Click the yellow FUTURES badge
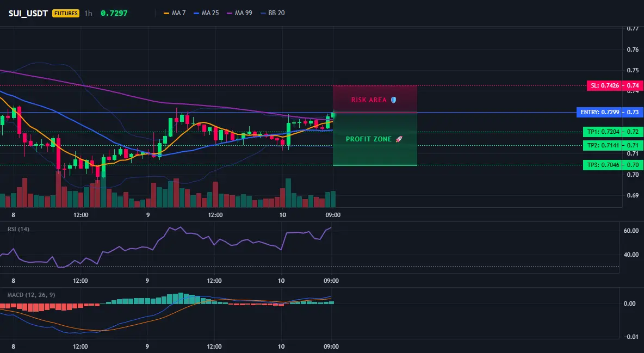 tap(66, 13)
